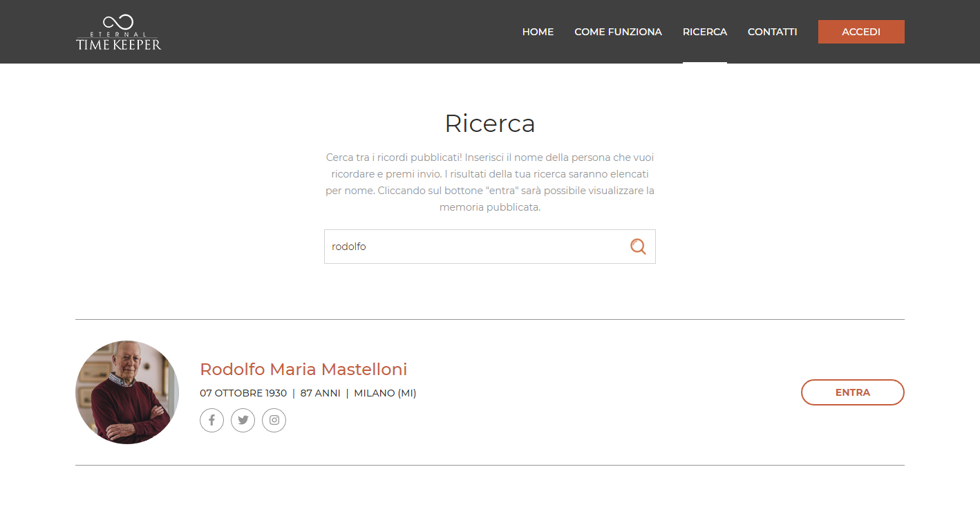Click the Time Keeper logo text
This screenshot has height=516, width=980.
(x=118, y=44)
